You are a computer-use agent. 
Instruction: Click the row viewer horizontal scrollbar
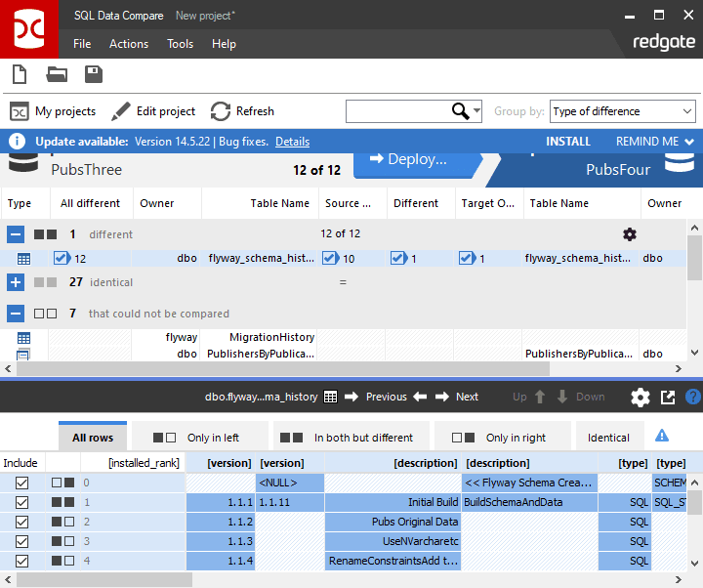(104, 579)
